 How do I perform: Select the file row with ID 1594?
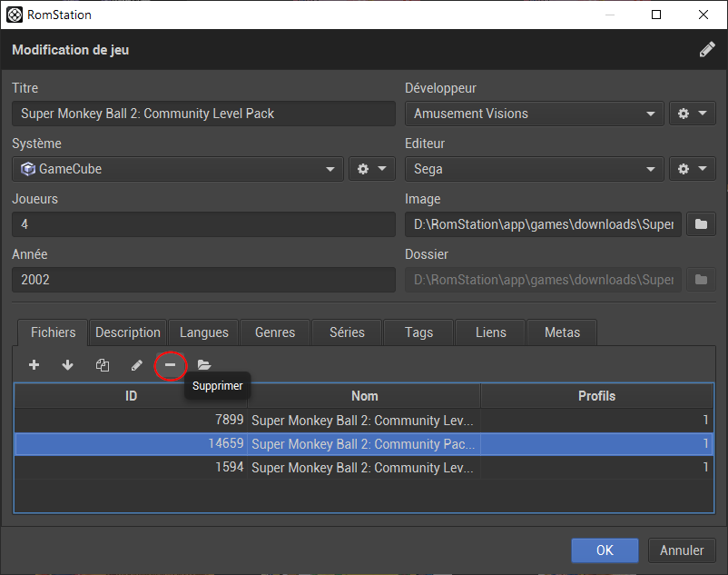(364, 467)
